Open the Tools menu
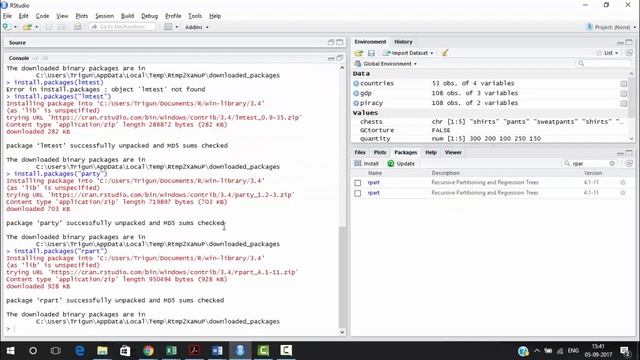The height and width of the screenshot is (360, 640). pos(195,16)
